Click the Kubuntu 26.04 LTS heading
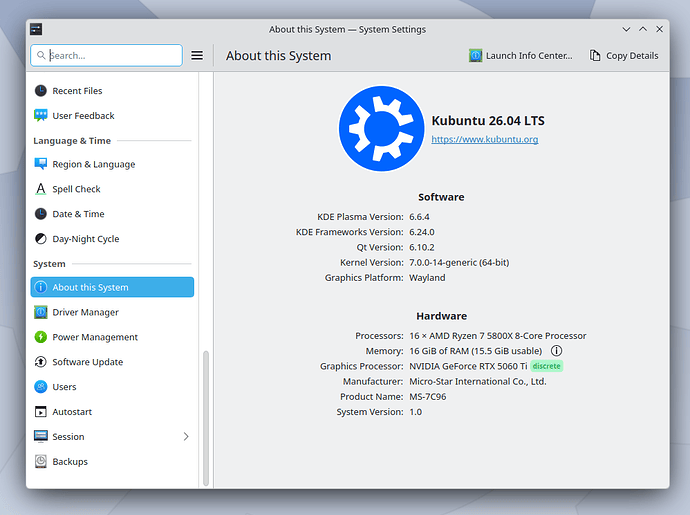 click(488, 121)
